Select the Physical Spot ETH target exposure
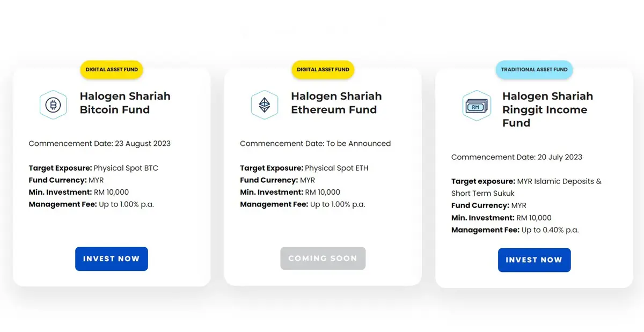Viewport: 644px width, 332px height. [x=337, y=168]
